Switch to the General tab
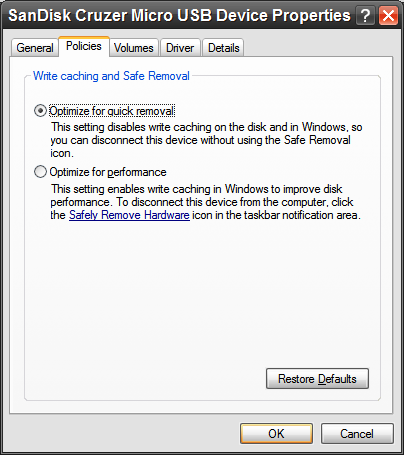 pos(35,48)
